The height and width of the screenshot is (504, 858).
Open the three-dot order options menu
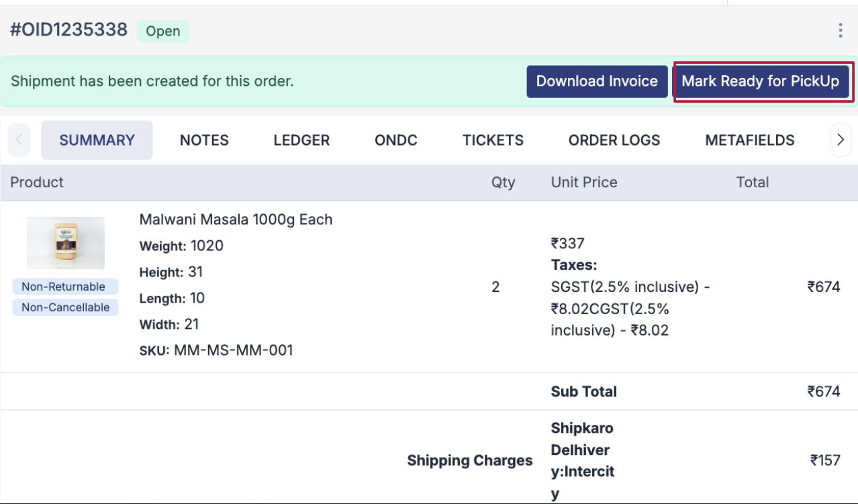pyautogui.click(x=841, y=30)
